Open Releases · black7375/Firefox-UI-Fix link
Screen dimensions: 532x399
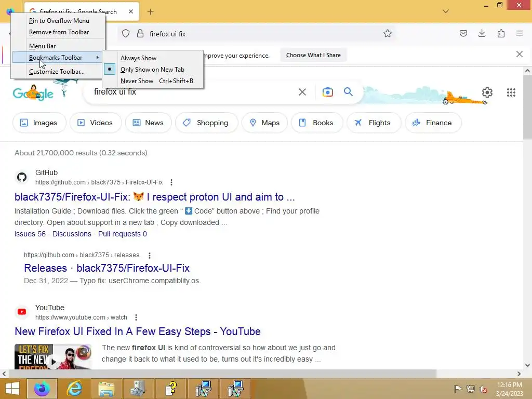[x=107, y=268]
